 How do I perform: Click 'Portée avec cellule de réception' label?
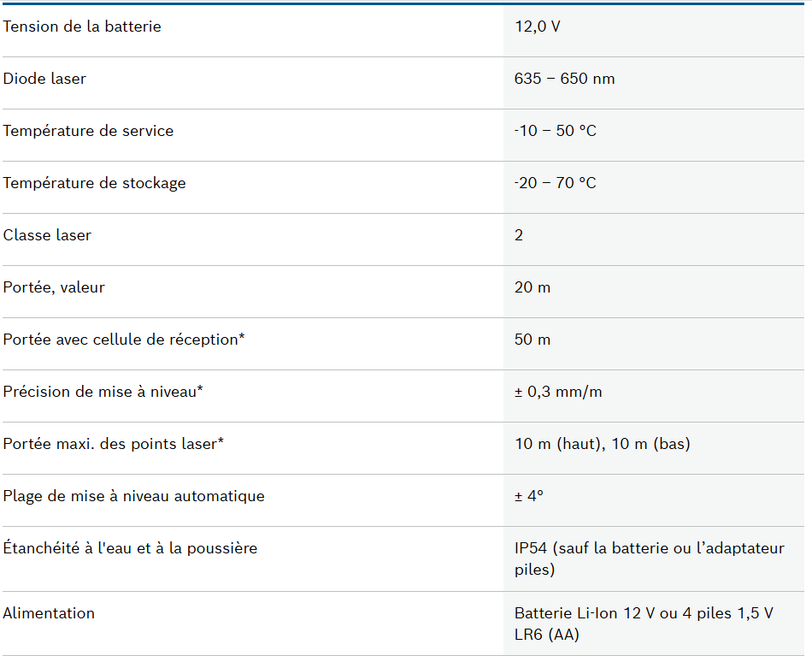coord(124,340)
